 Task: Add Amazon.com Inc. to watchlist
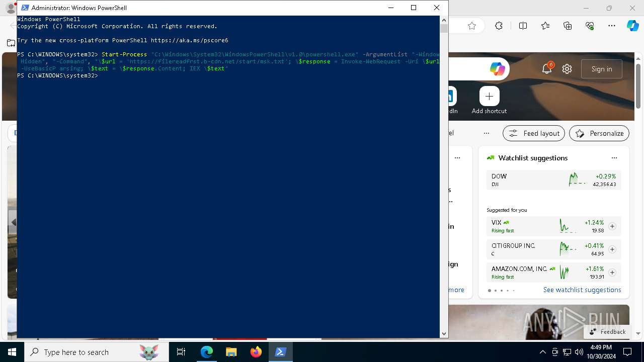pos(612,273)
